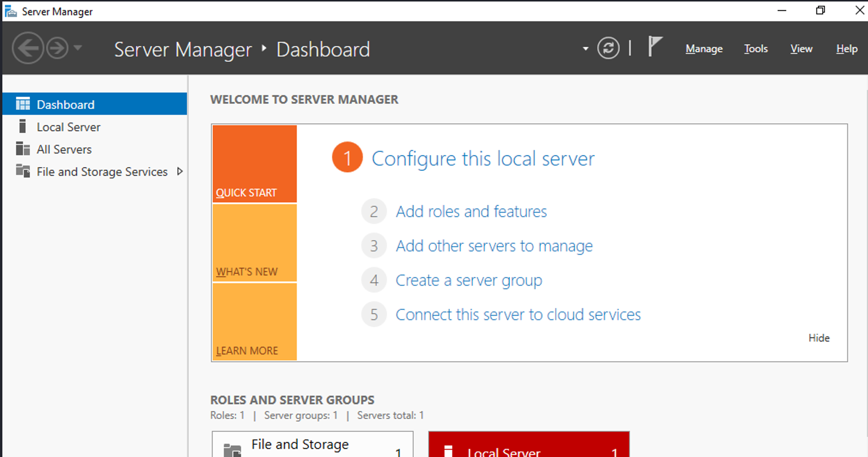Select All Servers in the sidebar

(x=95, y=149)
